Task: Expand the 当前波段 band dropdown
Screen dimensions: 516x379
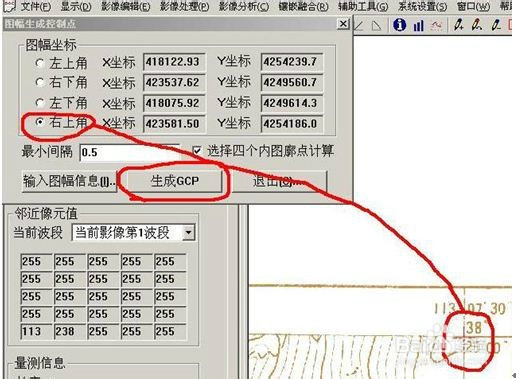Action: [189, 232]
